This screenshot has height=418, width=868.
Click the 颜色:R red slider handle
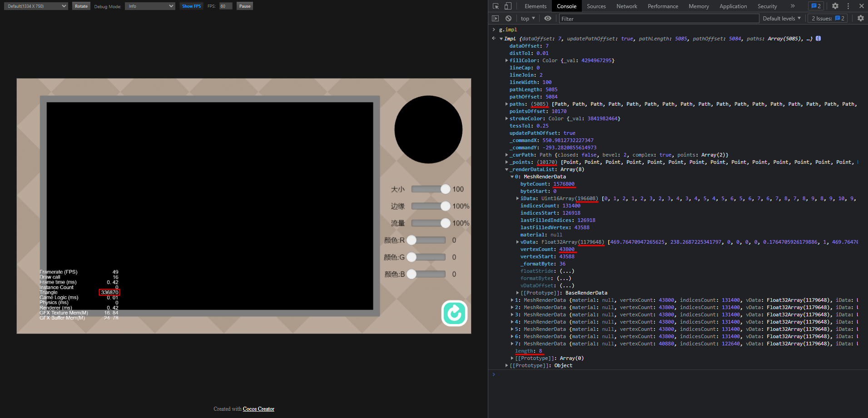point(412,240)
